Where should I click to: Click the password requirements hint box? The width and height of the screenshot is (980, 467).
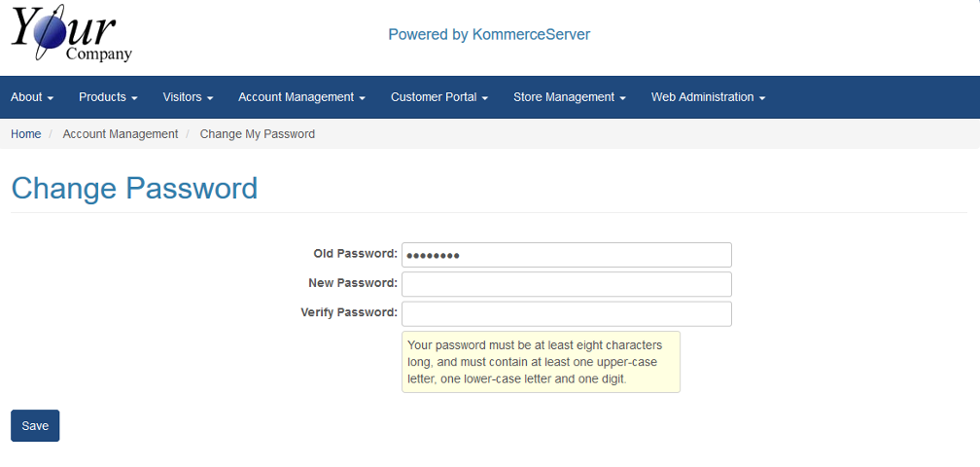pyautogui.click(x=541, y=362)
